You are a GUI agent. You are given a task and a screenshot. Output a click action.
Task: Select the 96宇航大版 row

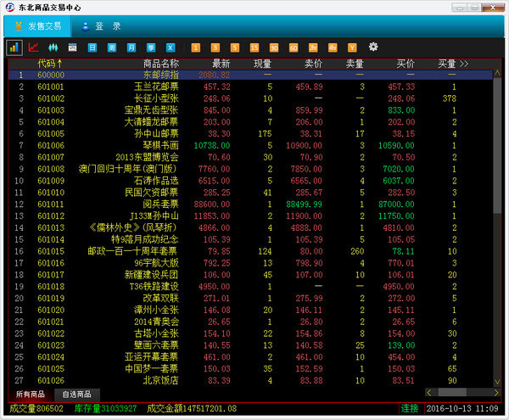click(250, 263)
